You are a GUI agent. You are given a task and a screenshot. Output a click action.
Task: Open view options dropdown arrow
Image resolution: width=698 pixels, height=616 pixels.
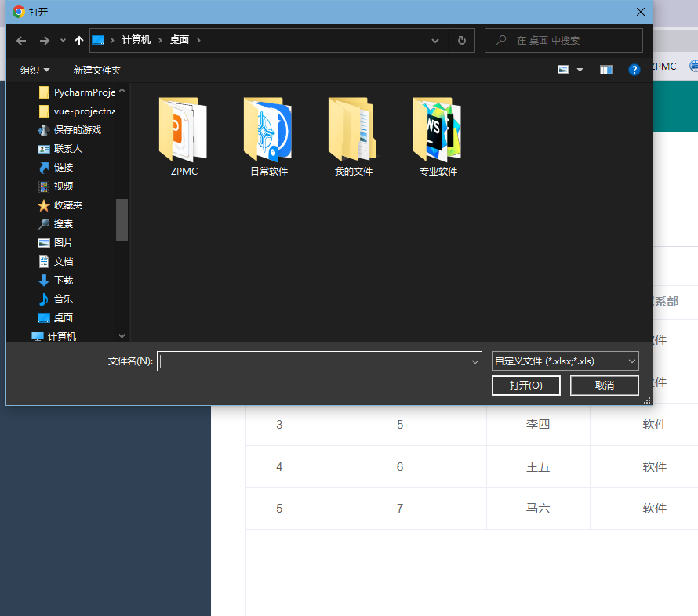click(580, 70)
